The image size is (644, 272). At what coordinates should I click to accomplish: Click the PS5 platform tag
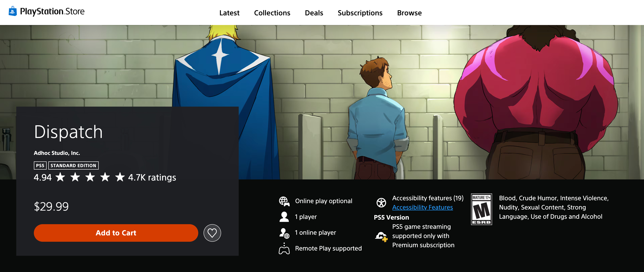click(x=40, y=165)
